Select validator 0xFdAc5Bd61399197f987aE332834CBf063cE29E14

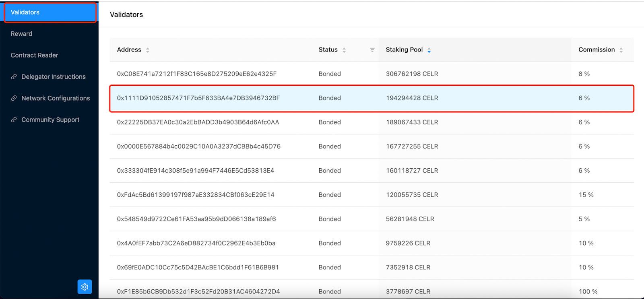(196, 194)
